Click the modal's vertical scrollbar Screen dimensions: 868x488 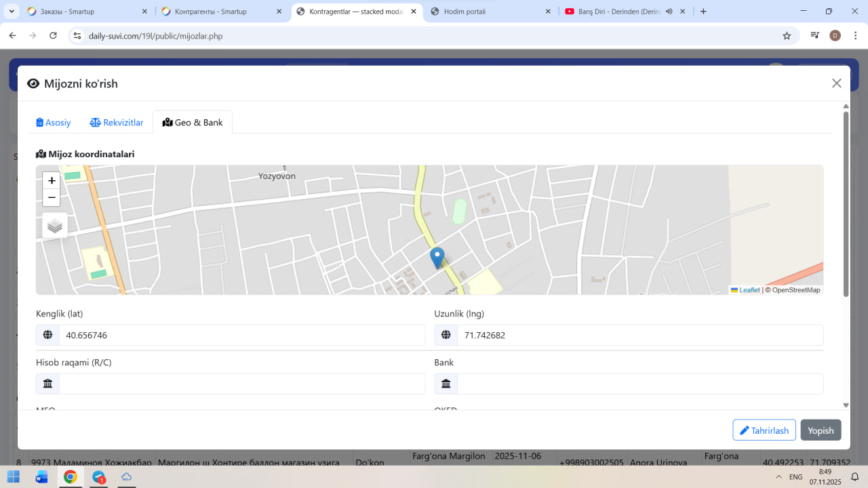point(846,203)
